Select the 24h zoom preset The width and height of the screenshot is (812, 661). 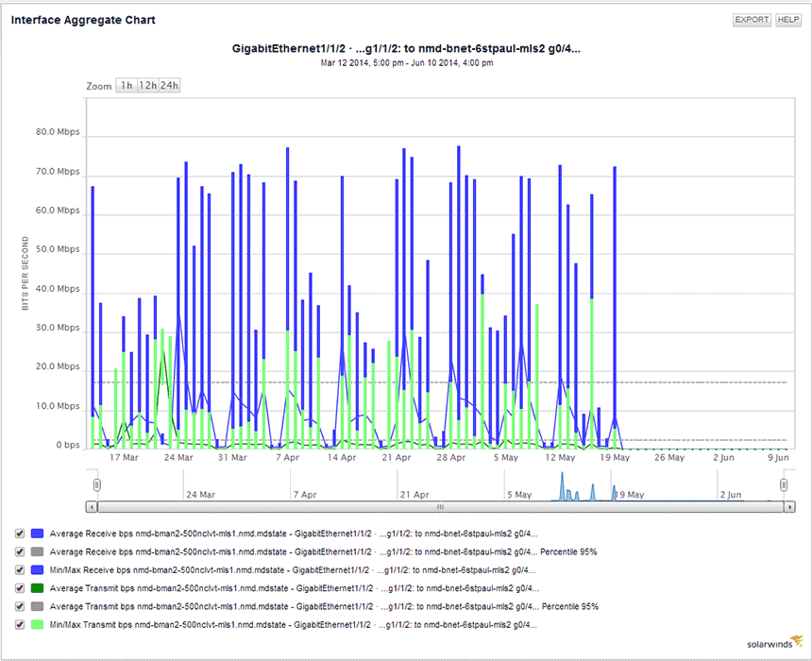click(x=168, y=84)
